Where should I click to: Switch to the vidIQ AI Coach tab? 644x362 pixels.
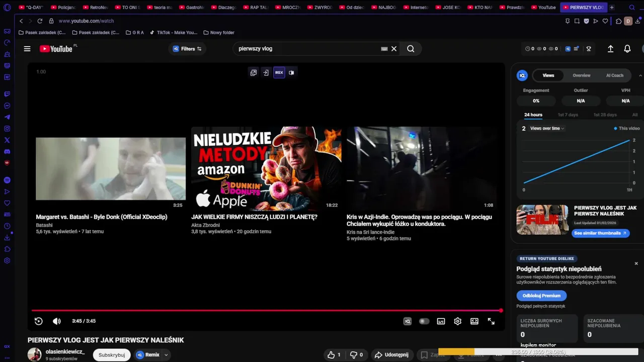point(614,75)
